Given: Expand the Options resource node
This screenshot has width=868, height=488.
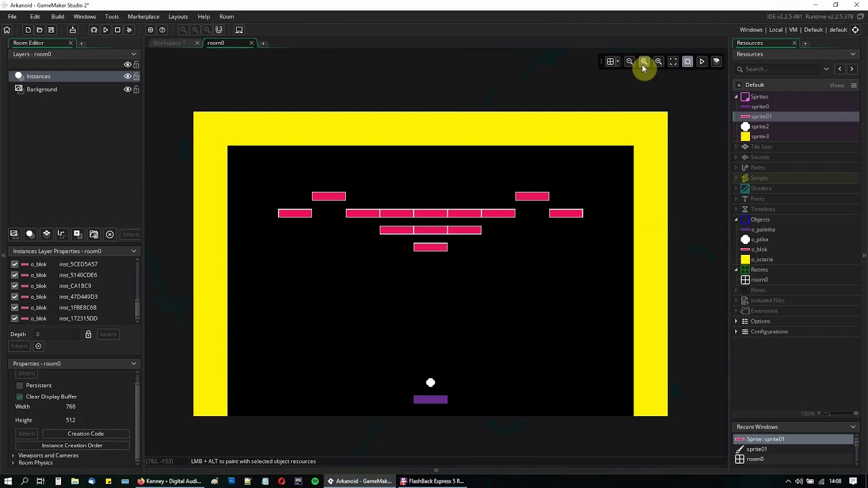Looking at the screenshot, I should pyautogui.click(x=736, y=321).
